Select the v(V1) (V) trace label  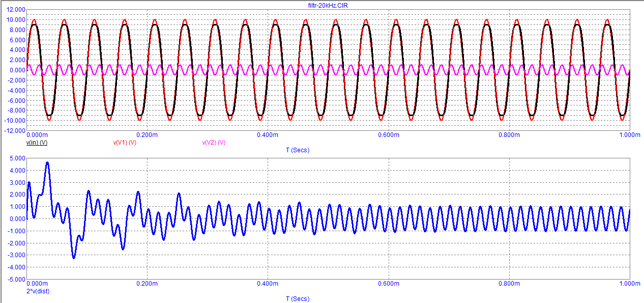click(125, 143)
